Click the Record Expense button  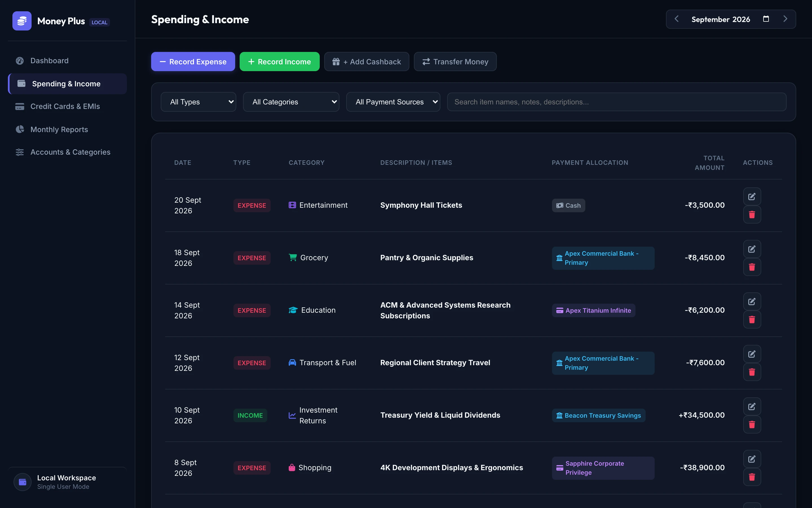pyautogui.click(x=193, y=62)
